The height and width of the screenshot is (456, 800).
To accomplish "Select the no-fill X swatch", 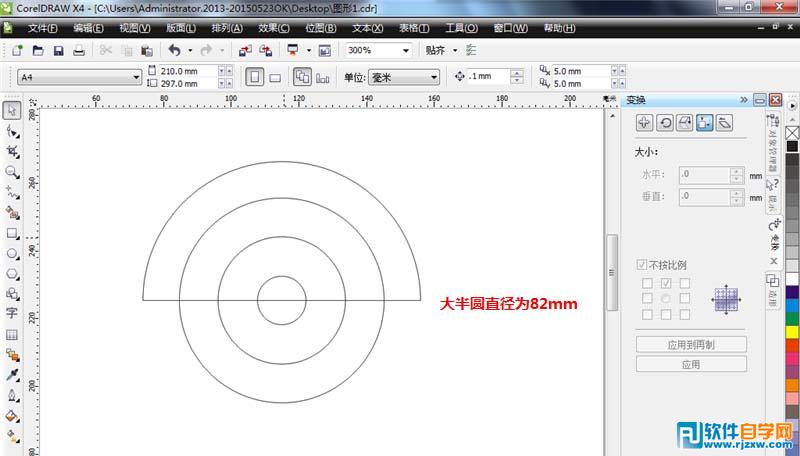I will click(x=792, y=133).
